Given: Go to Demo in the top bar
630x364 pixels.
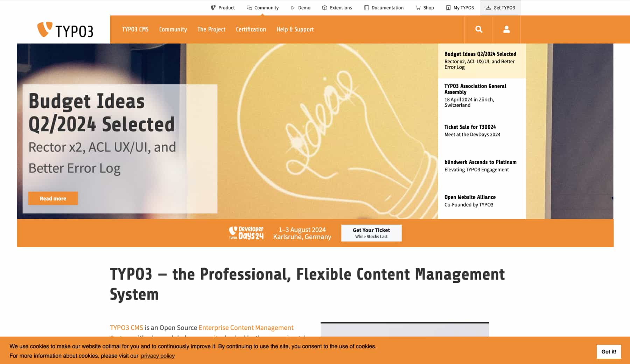Looking at the screenshot, I should (x=301, y=8).
